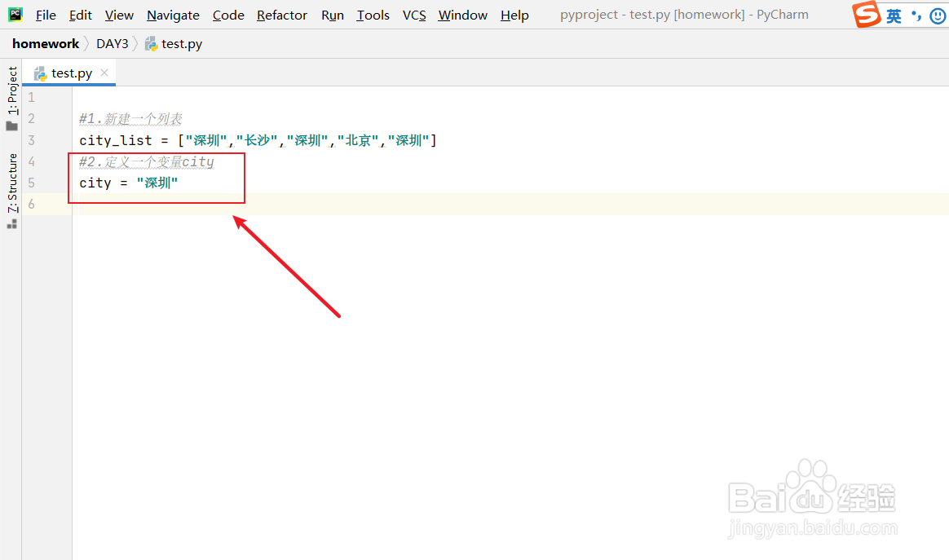Click the homework breadcrumb
Screen dimensions: 949x560
[x=46, y=43]
